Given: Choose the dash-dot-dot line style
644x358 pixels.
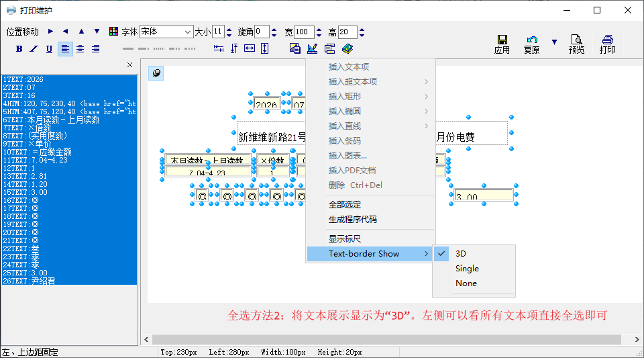Looking at the screenshot, I should pyautogui.click(x=190, y=49).
